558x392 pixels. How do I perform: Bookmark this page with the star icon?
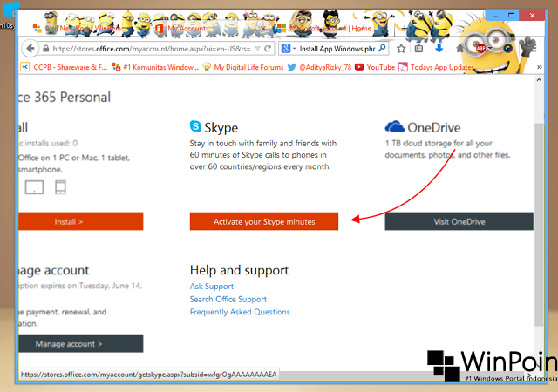click(401, 49)
